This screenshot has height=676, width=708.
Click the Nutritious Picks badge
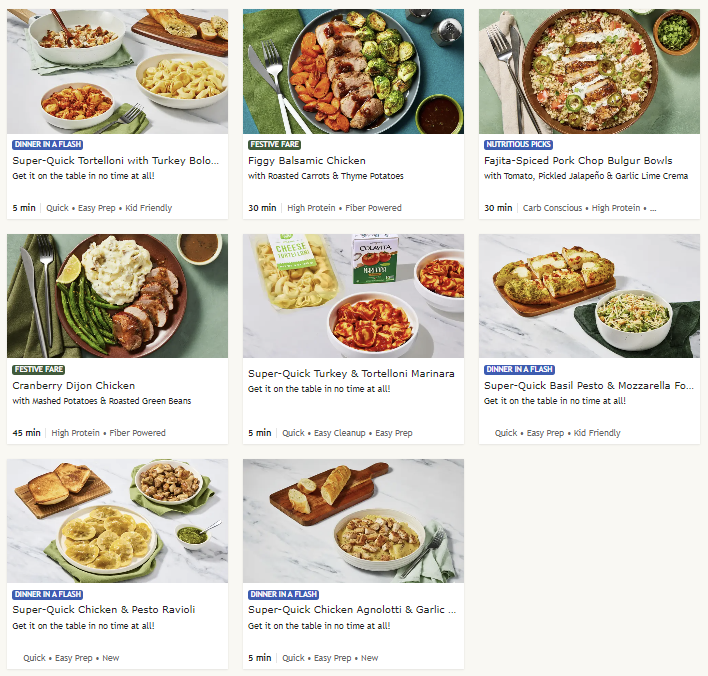(518, 145)
